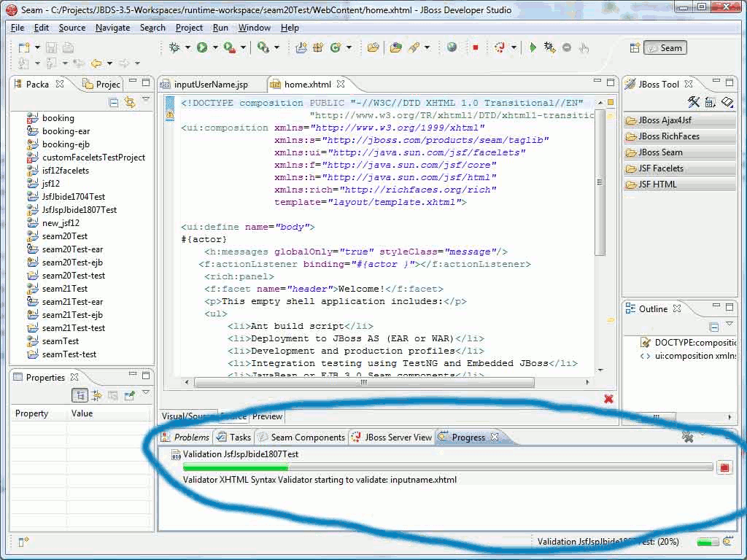This screenshot has height=560, width=747.
Task: Click the warning marker in editor gutter
Action: pyautogui.click(x=169, y=114)
